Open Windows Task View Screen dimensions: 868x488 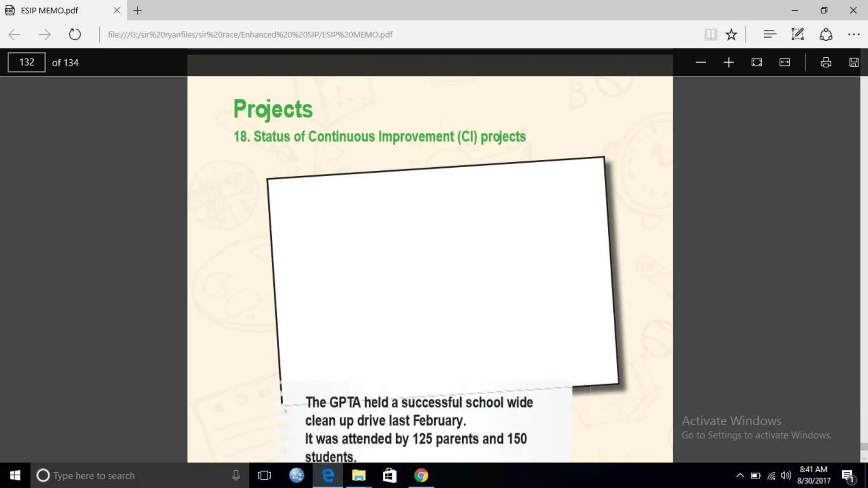tap(264, 475)
